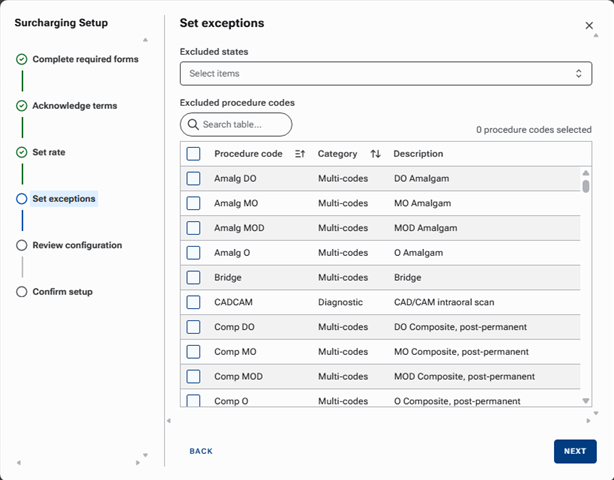Click the DO Amalgam description cell
614x480 pixels.
click(422, 179)
